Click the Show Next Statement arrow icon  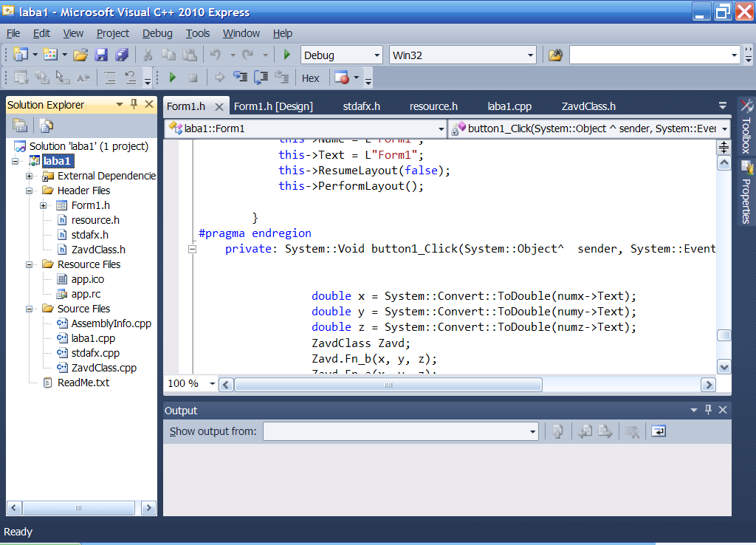220,78
